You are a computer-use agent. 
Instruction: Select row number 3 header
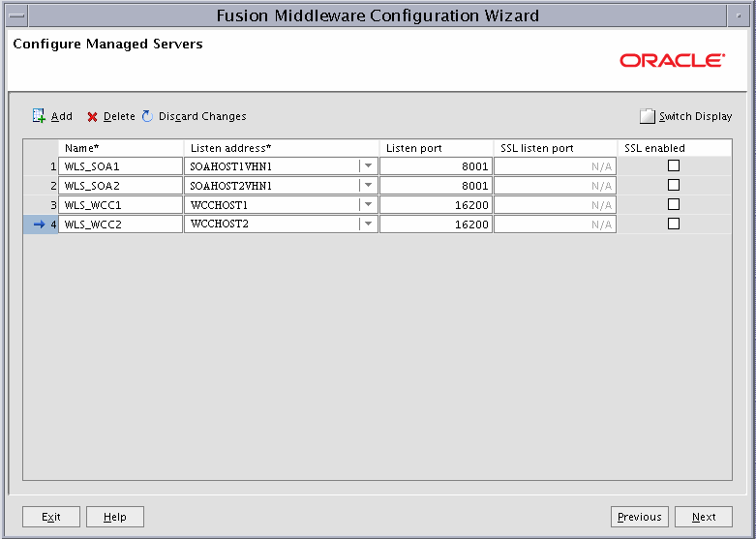point(41,204)
